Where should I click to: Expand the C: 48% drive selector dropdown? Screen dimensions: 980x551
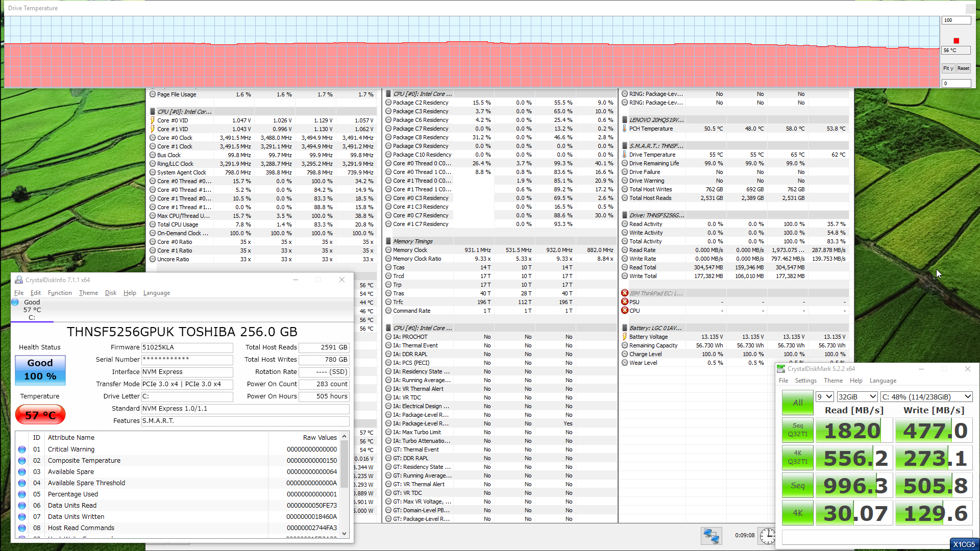tap(926, 397)
